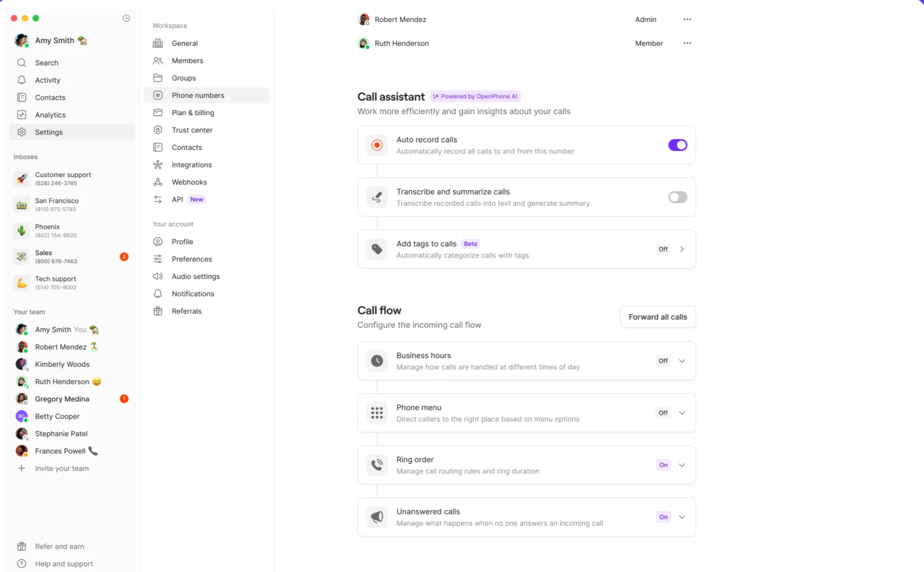Image resolution: width=924 pixels, height=572 pixels.
Task: Open Ruth Henderson's more options menu
Action: (687, 43)
